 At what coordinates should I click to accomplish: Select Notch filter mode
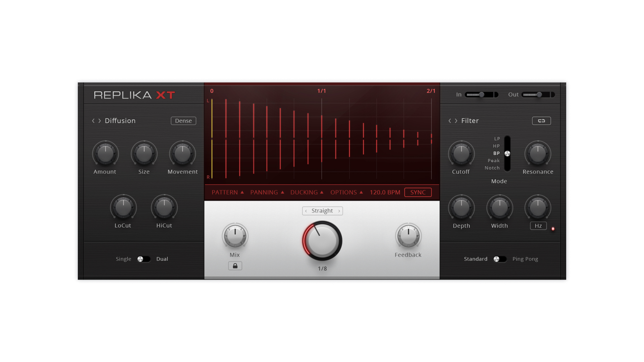[492, 168]
